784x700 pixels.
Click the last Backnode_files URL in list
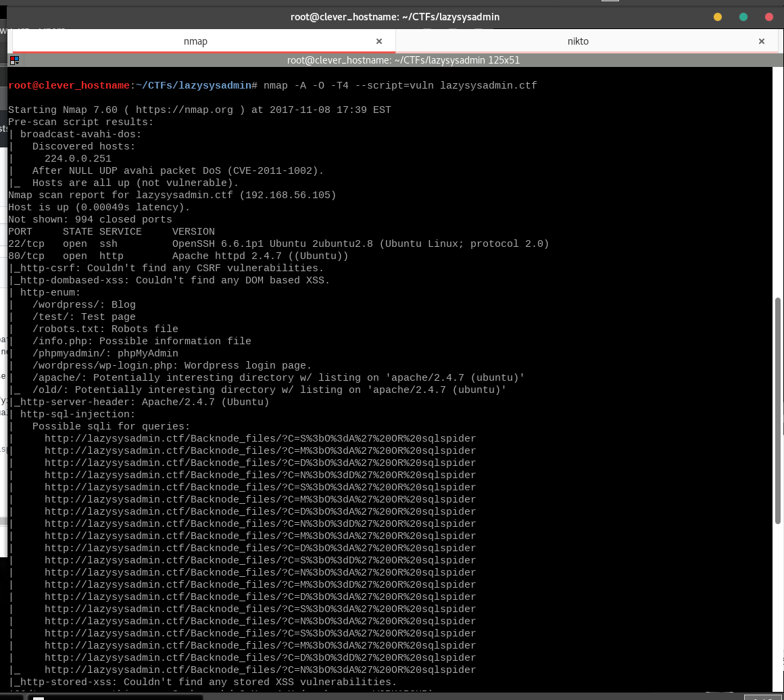click(x=260, y=670)
